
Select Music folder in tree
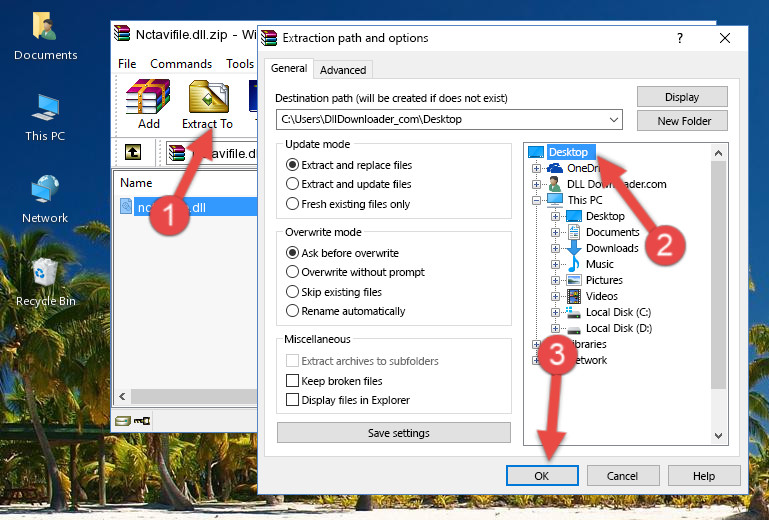point(599,264)
